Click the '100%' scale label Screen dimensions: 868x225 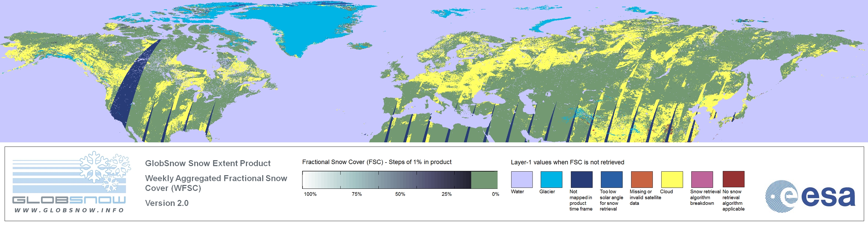pos(310,194)
